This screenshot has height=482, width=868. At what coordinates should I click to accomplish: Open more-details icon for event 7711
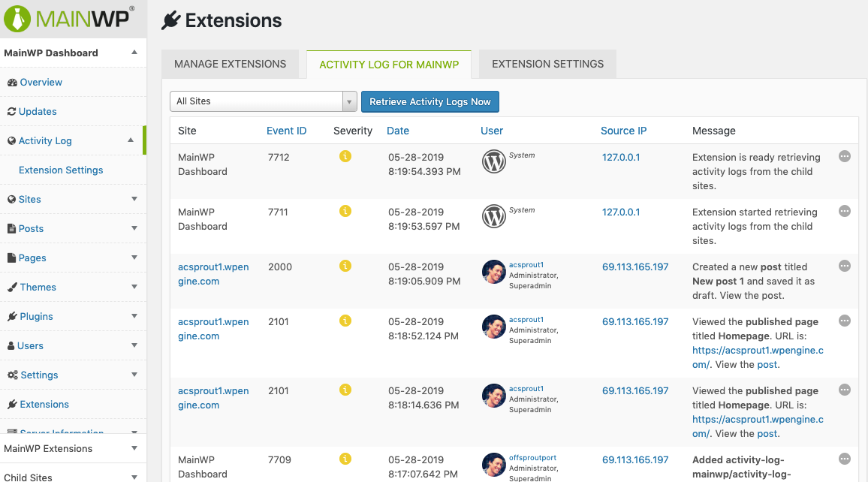pyautogui.click(x=844, y=212)
